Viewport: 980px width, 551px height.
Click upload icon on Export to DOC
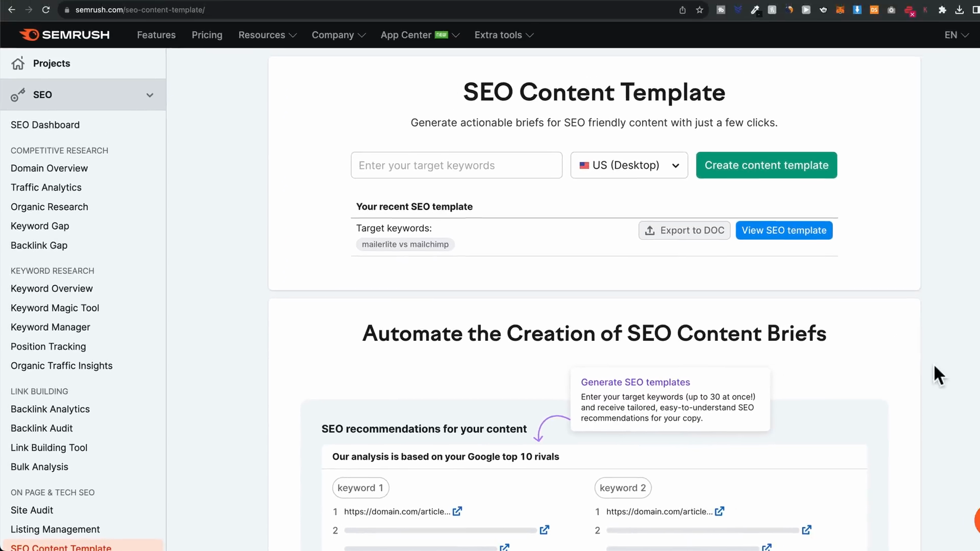coord(650,231)
